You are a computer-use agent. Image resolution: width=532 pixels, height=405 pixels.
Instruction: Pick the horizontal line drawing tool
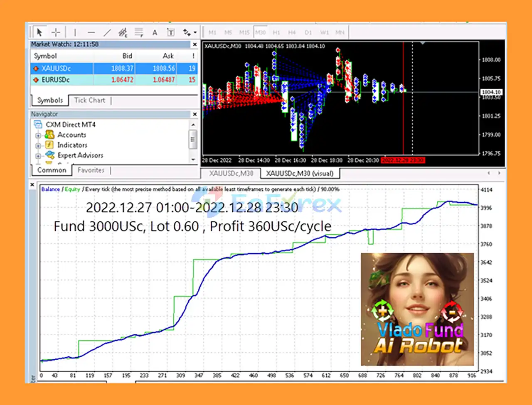[91, 32]
